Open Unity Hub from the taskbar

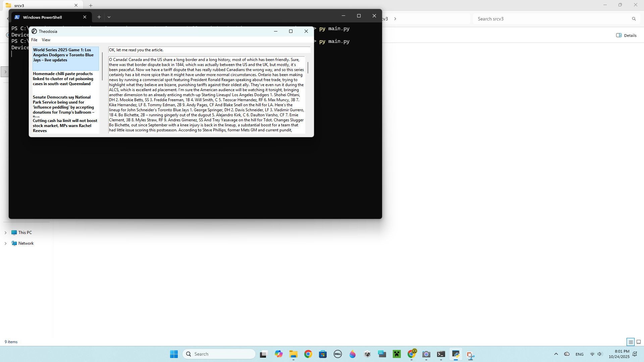[367, 354]
